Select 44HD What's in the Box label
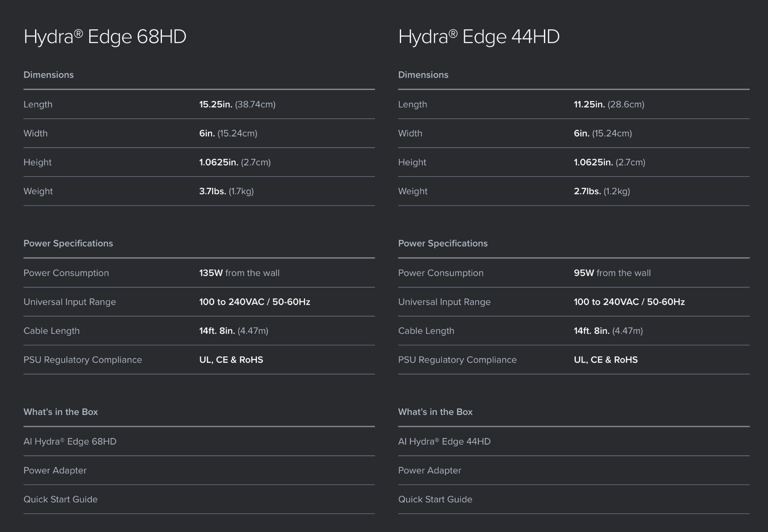The height and width of the screenshot is (532, 768). point(435,412)
